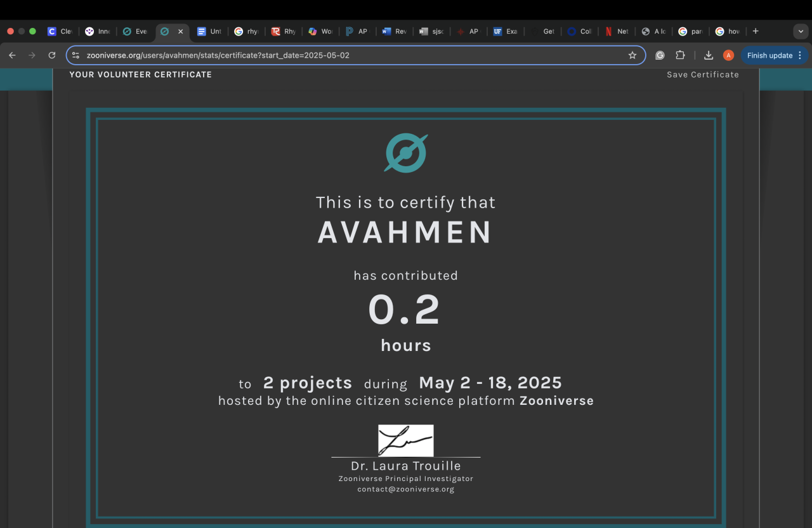Switch to the 'A lo' globe tab
This screenshot has width=812, height=528.
653,31
